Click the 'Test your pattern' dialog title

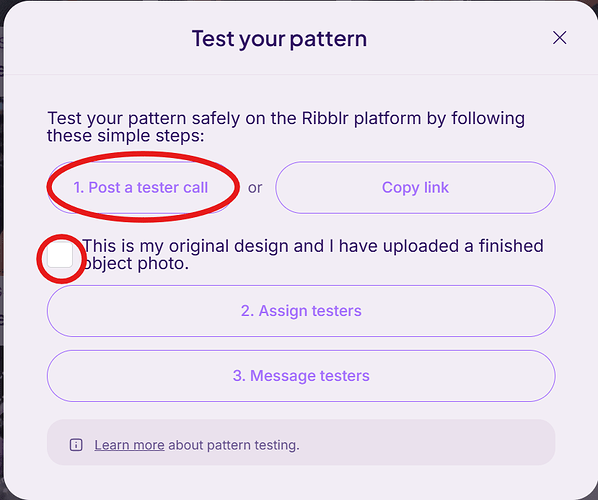click(x=280, y=39)
